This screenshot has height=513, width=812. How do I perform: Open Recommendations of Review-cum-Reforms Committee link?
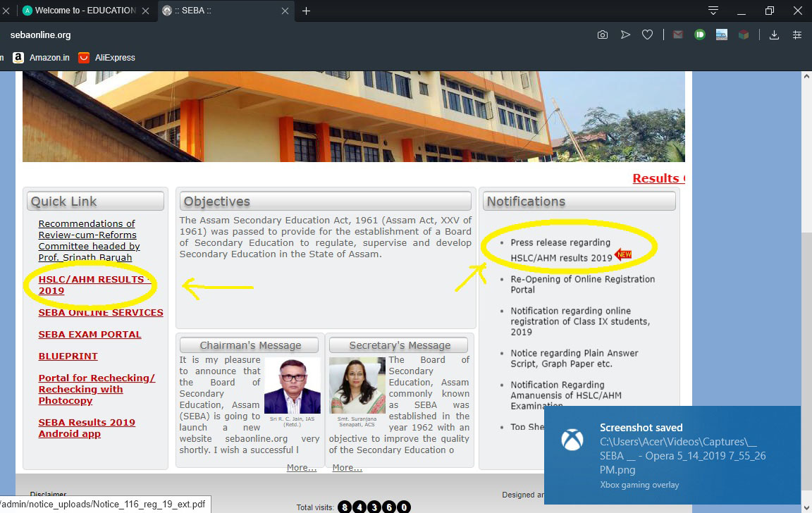pos(89,240)
